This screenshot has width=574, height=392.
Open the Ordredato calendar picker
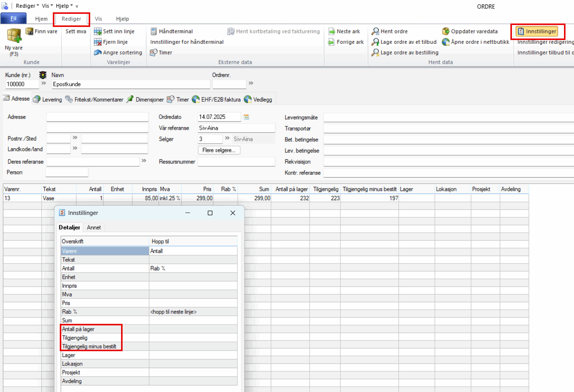coord(246,117)
